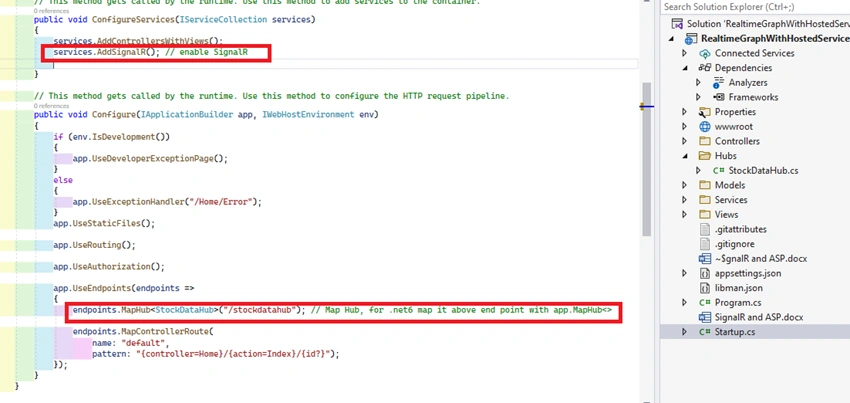850x403 pixels.
Task: Expand the StockDataHub.cs node
Action: coord(698,170)
